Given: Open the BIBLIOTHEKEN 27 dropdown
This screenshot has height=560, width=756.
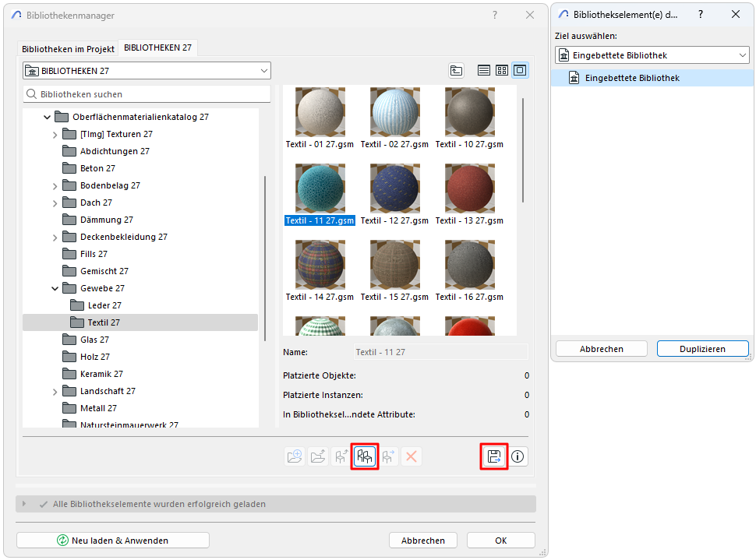Looking at the screenshot, I should click(x=147, y=71).
